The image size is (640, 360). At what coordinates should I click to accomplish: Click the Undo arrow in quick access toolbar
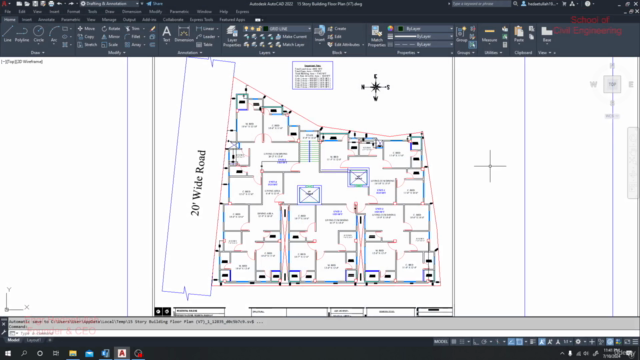60,4
